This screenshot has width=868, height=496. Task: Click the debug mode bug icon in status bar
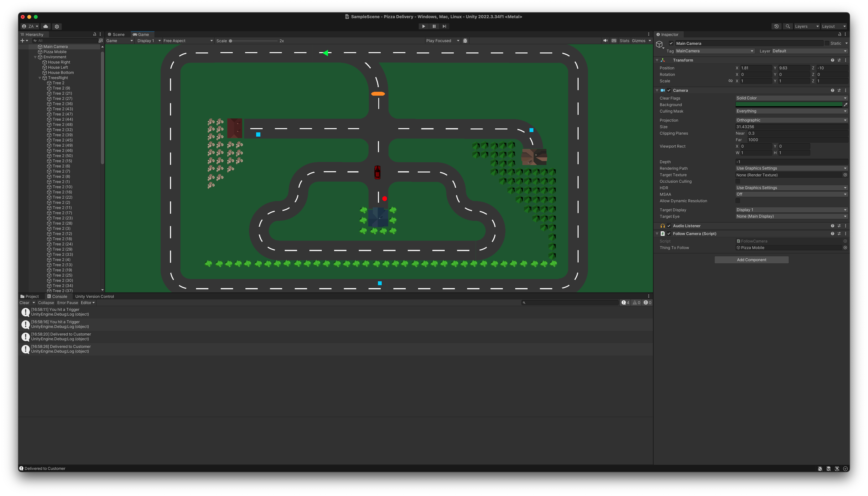click(820, 469)
